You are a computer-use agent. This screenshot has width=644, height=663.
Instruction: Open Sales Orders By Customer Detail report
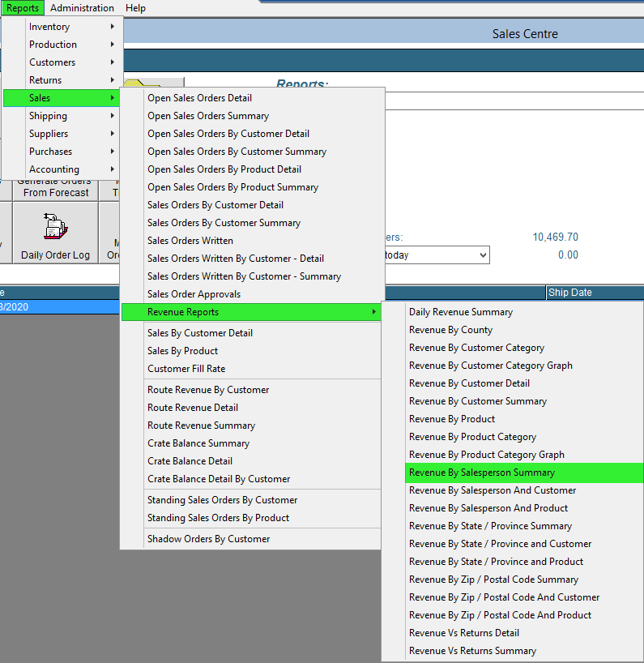click(253, 204)
